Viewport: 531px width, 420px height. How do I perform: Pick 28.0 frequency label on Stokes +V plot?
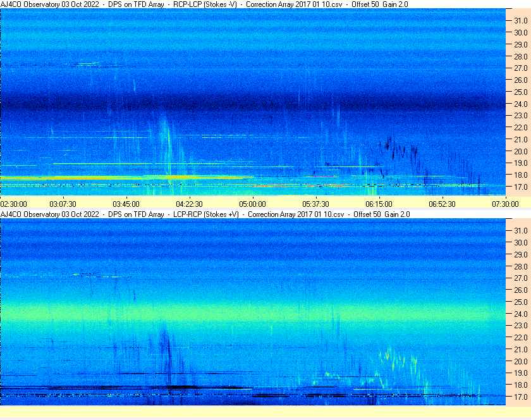point(521,266)
